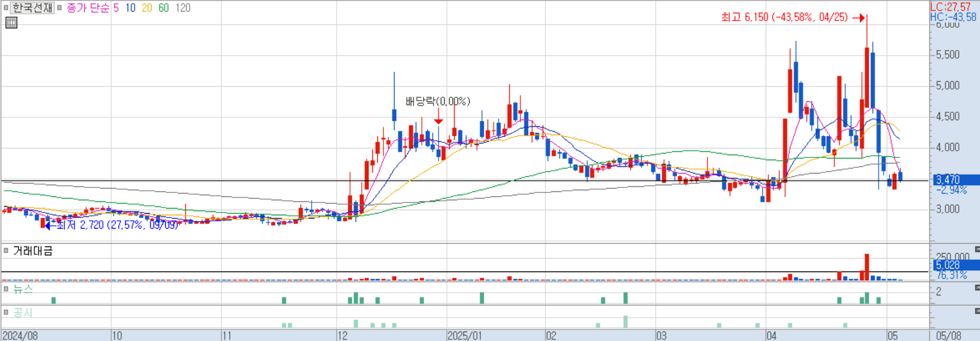Select the 종가 단순 moving average label
The width and height of the screenshot is (980, 341).
88,8
